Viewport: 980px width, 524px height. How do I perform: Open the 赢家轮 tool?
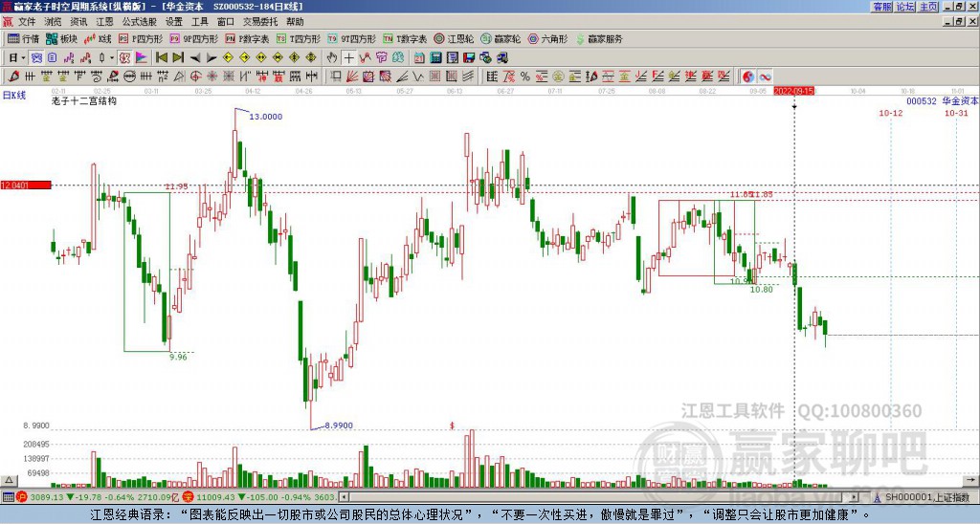pos(501,38)
